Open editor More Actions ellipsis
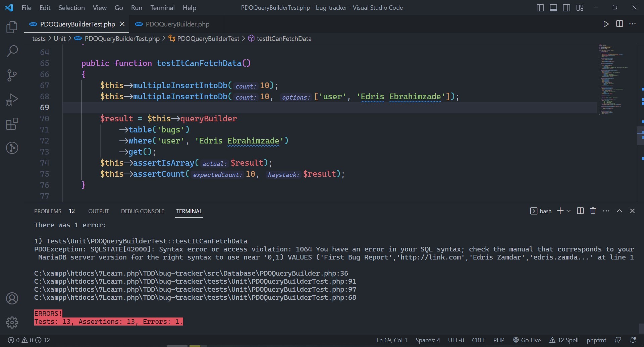Viewport: 644px width, 347px height. (x=633, y=24)
